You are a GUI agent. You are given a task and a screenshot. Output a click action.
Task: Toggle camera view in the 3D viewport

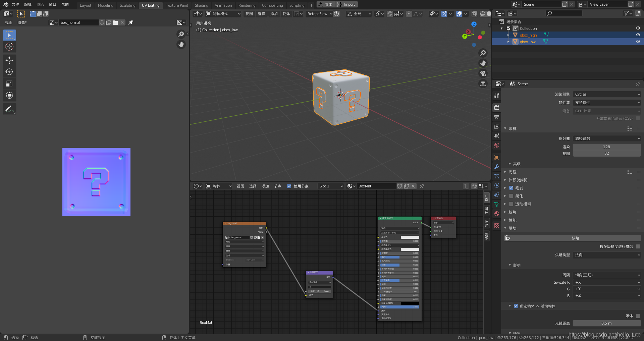click(483, 73)
